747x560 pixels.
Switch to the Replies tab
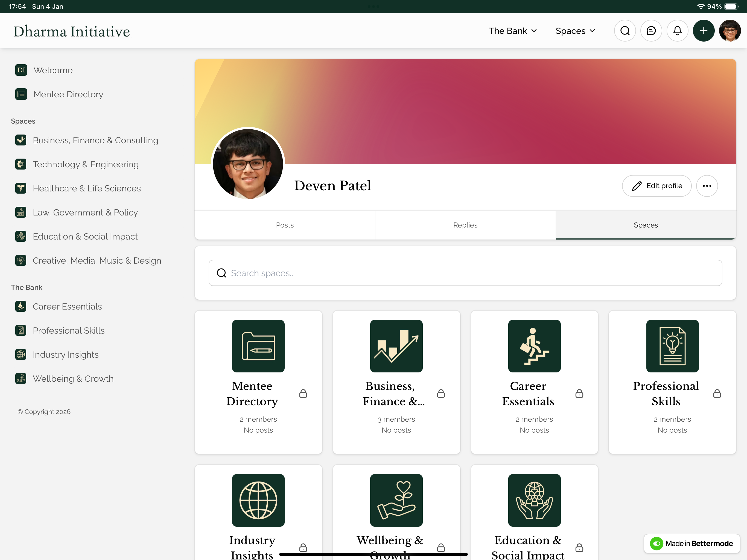click(465, 225)
